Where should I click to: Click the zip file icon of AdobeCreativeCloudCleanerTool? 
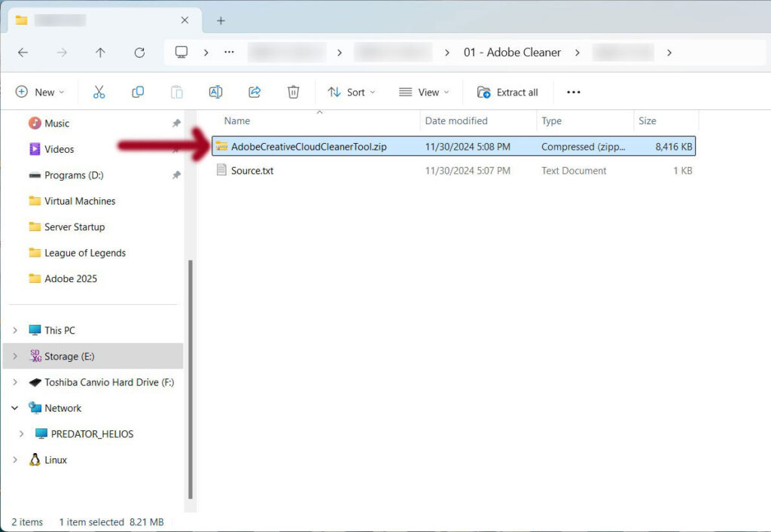pos(221,147)
